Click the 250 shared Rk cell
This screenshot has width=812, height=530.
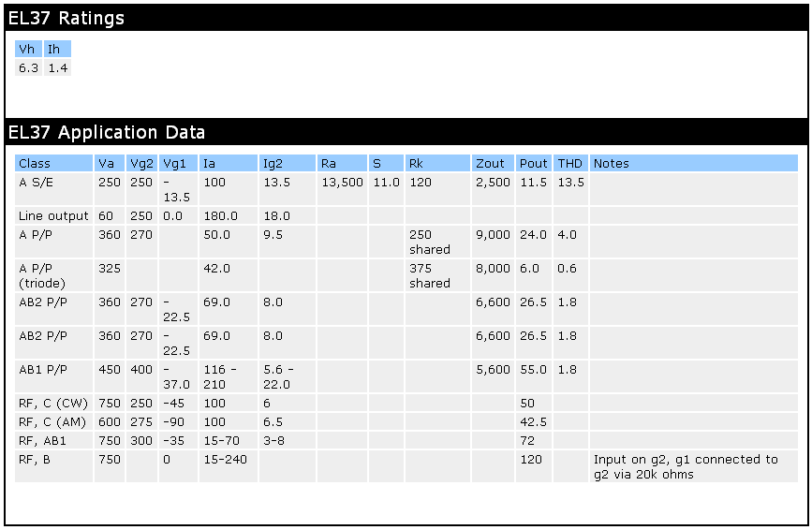click(x=437, y=242)
